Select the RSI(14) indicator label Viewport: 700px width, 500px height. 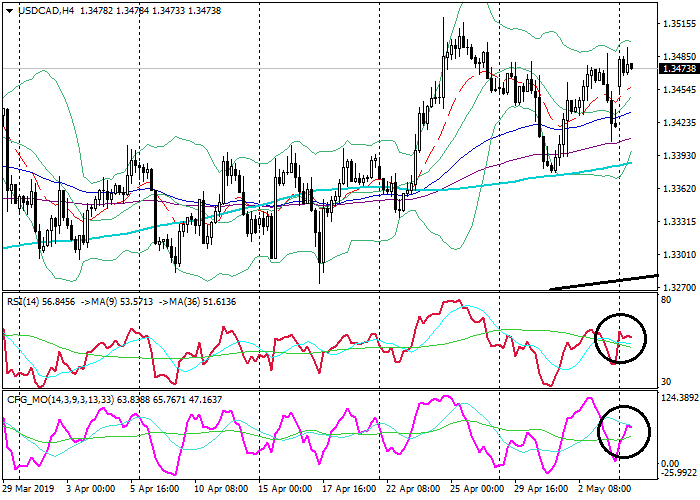point(24,297)
